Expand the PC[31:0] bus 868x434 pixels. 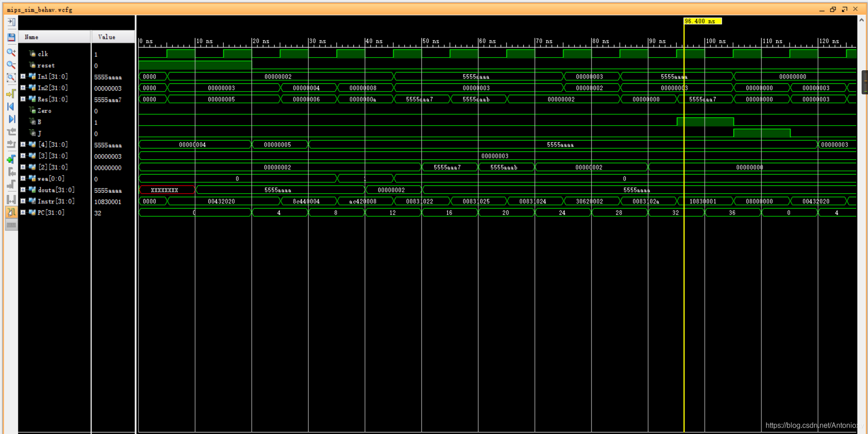[x=23, y=213]
